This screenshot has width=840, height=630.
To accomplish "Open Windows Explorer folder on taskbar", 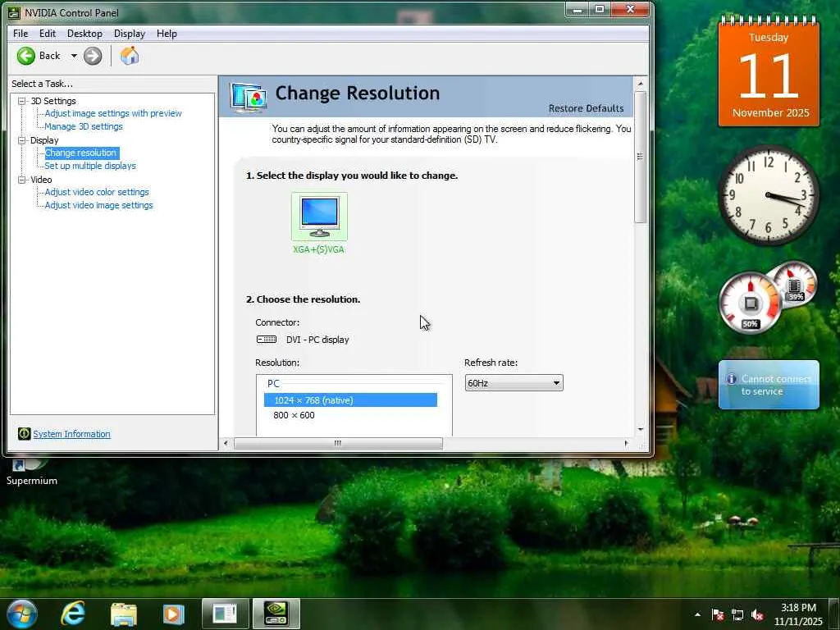I will pyautogui.click(x=124, y=614).
